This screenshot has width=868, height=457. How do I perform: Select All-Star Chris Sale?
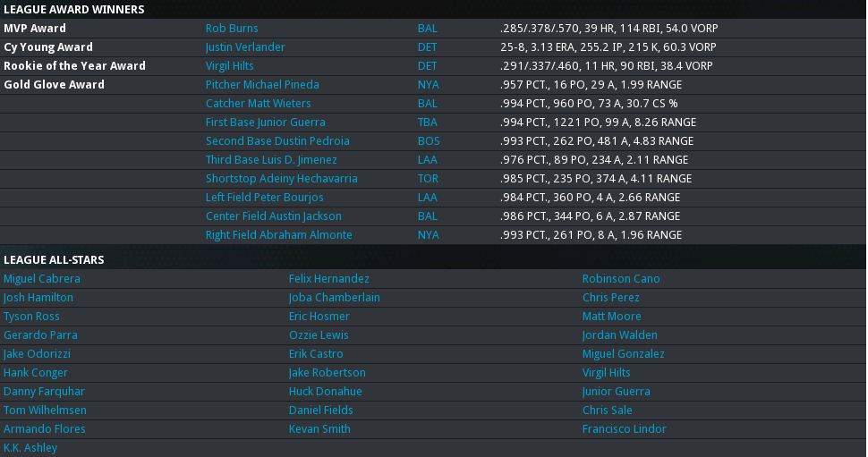[607, 410]
